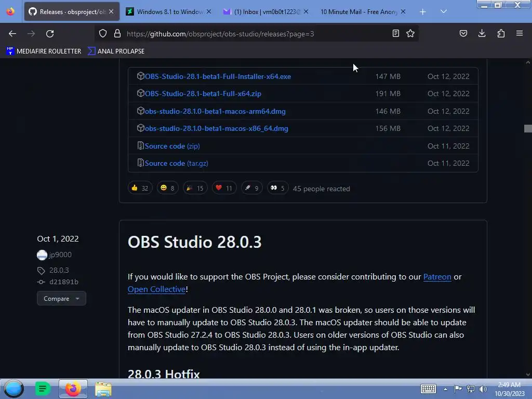Click eyes reaction with 5
The image size is (532, 399).
pos(277,188)
